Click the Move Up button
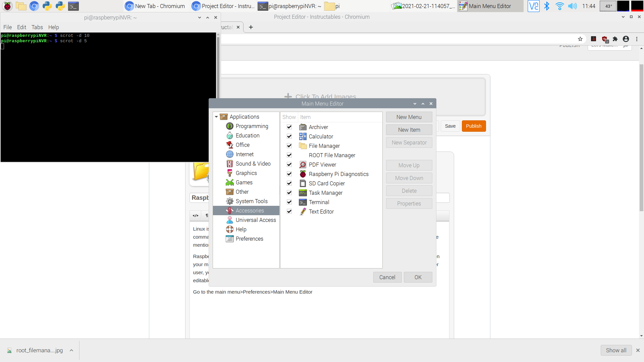The image size is (644, 362). [x=409, y=165]
